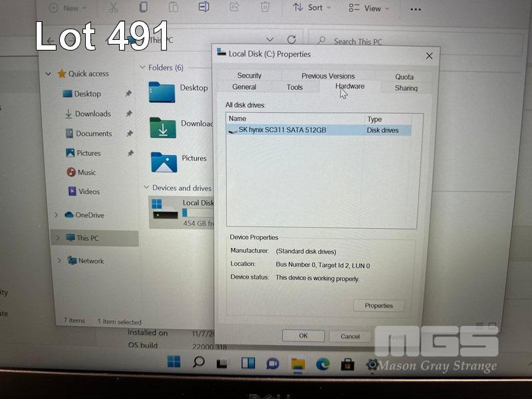
Task: Launch Microsoft Store from taskbar
Action: [x=347, y=364]
